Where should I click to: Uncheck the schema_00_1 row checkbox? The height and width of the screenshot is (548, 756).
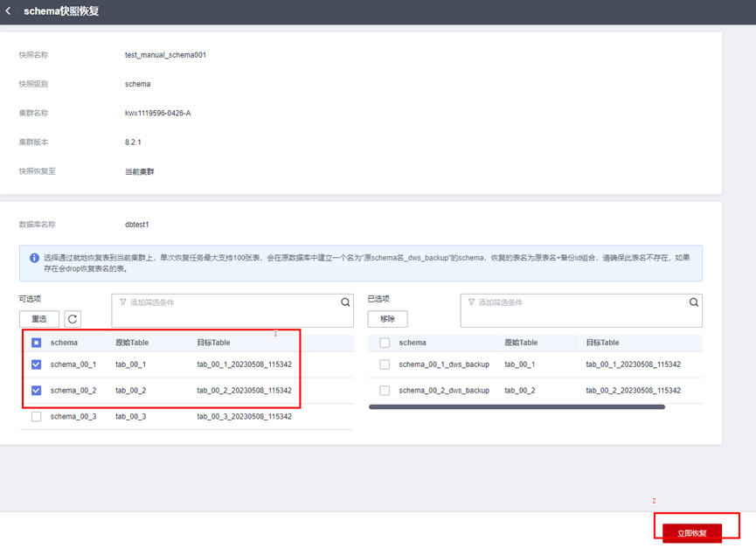coord(36,364)
